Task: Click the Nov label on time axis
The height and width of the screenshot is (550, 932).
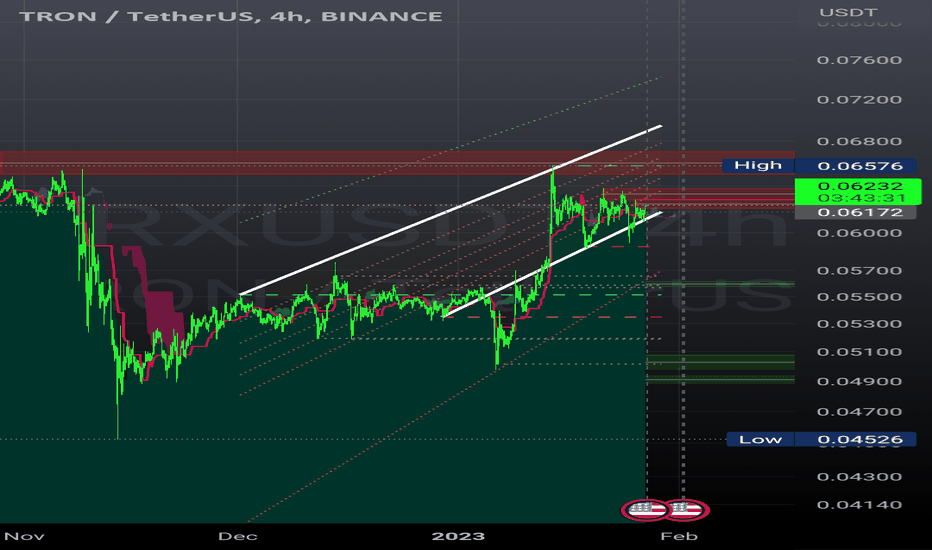Action: (24, 536)
